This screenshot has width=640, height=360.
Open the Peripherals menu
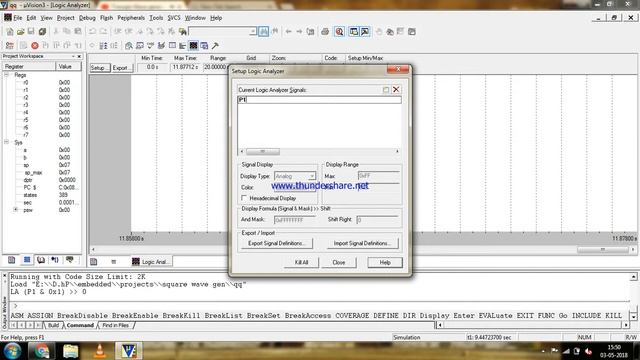point(131,18)
